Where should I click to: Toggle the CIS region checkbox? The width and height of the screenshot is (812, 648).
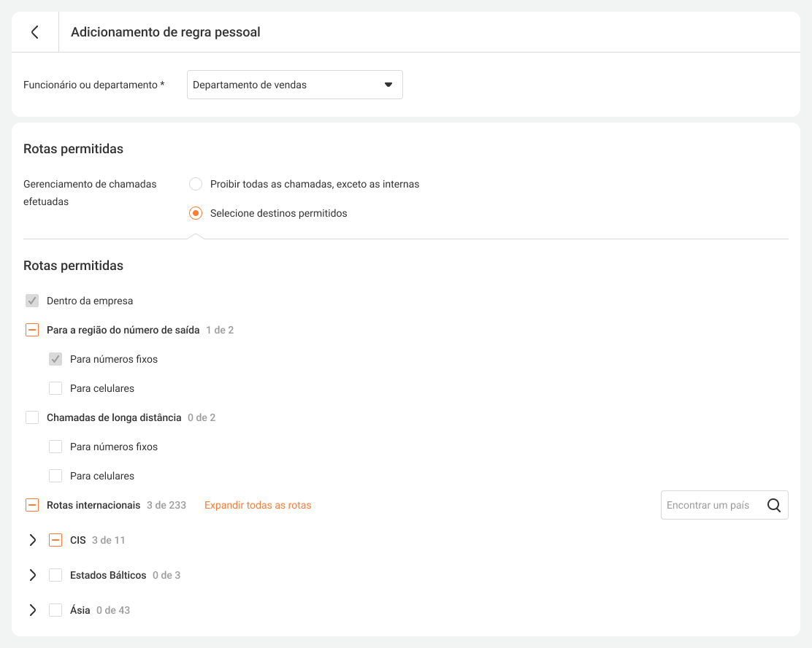coord(55,540)
